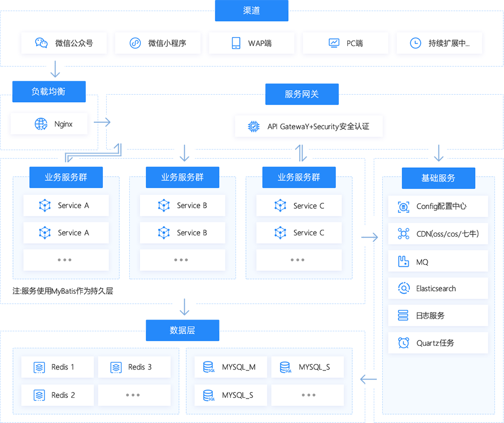
Task: Click the monitor icon beside PC端
Action: click(x=334, y=43)
